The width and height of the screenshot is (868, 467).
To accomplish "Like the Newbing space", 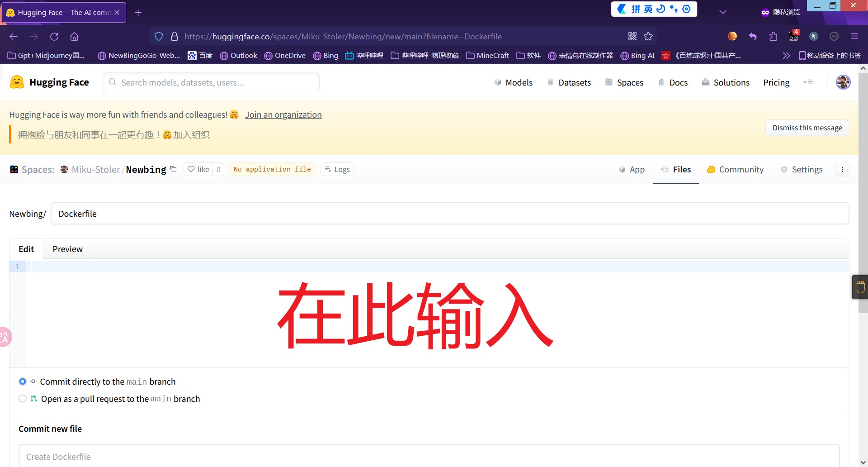I will (198, 169).
